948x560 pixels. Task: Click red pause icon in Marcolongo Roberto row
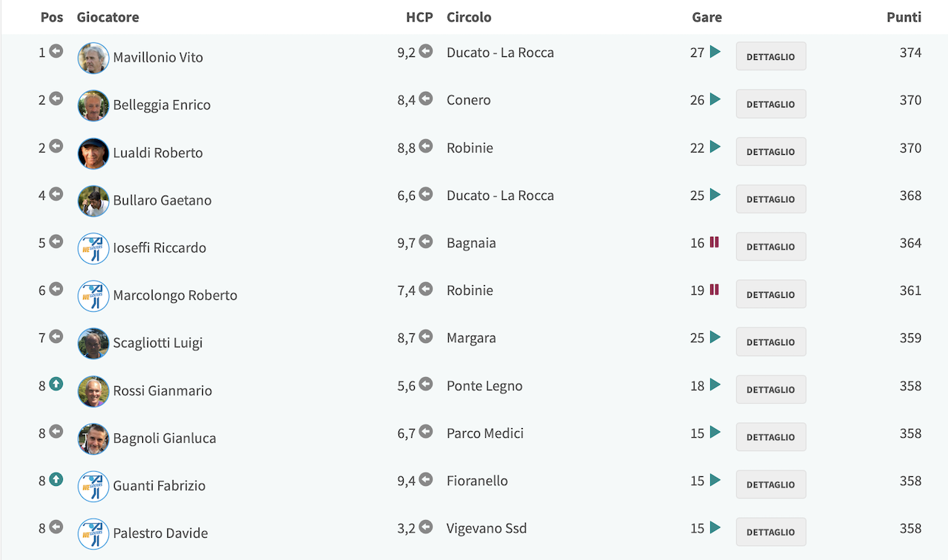click(x=715, y=290)
